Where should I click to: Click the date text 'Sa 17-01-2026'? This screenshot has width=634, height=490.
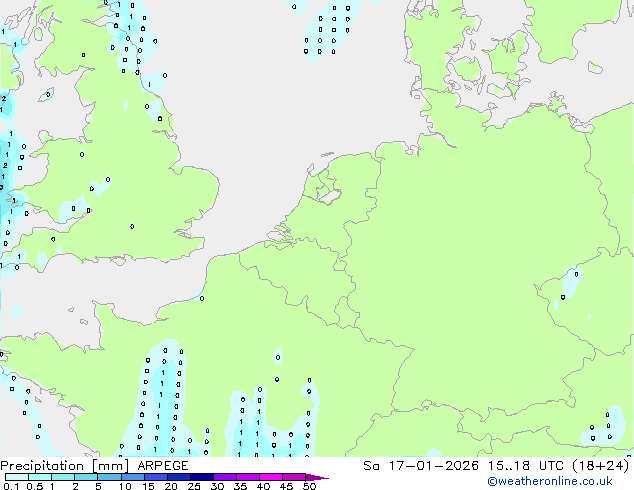tap(421, 466)
